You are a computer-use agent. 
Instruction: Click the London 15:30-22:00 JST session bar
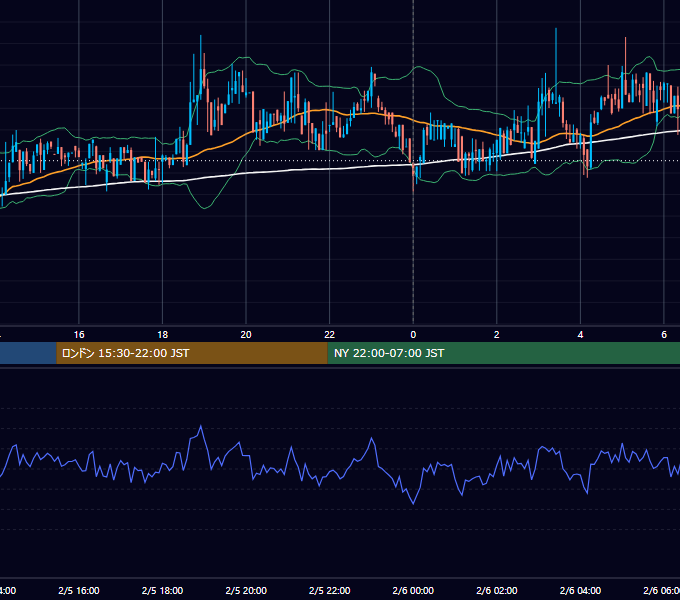coord(192,353)
